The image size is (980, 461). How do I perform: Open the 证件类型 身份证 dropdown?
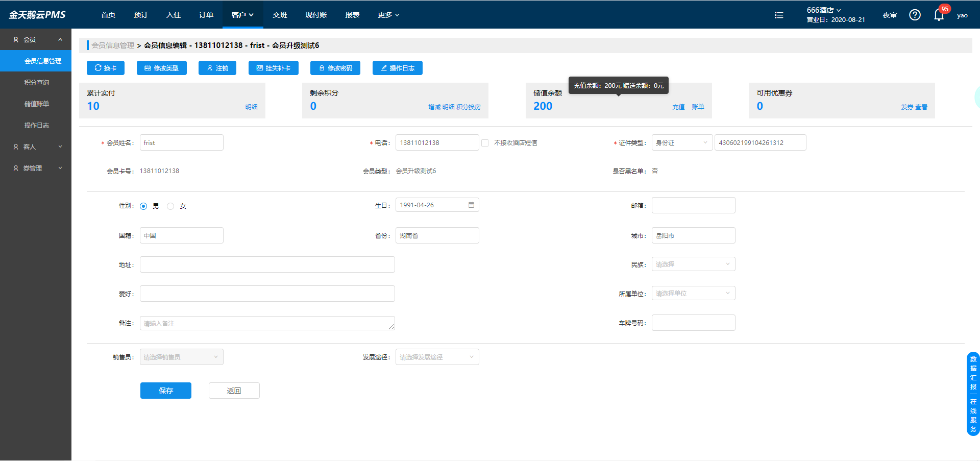click(x=682, y=142)
